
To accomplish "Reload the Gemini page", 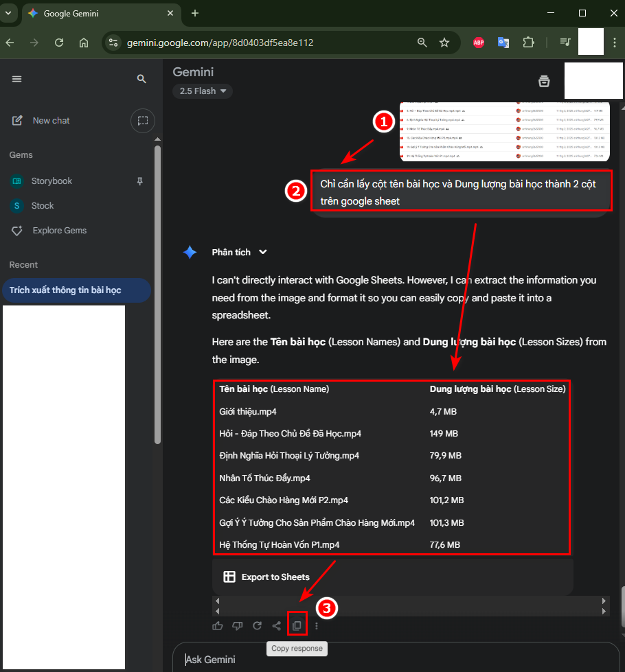I will [x=59, y=43].
